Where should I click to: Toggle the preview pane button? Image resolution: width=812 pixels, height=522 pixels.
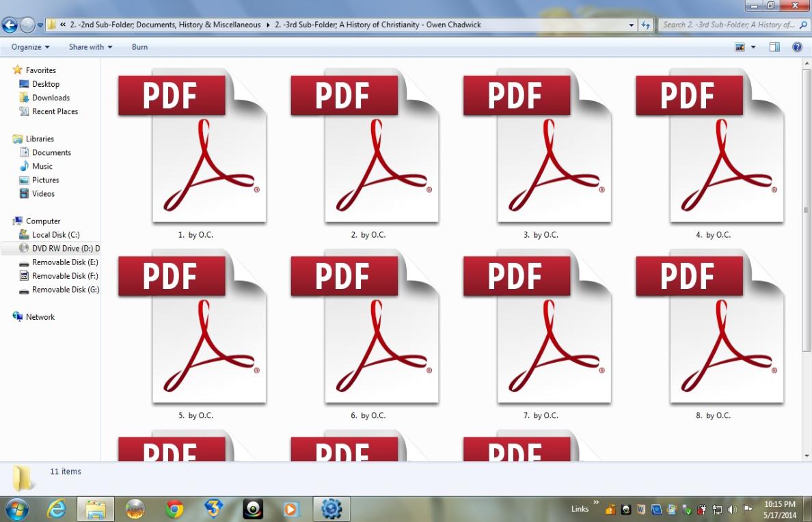coord(774,47)
